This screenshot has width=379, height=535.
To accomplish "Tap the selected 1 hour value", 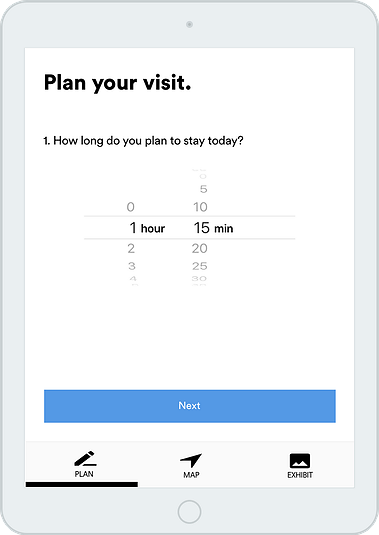I will click(x=147, y=228).
